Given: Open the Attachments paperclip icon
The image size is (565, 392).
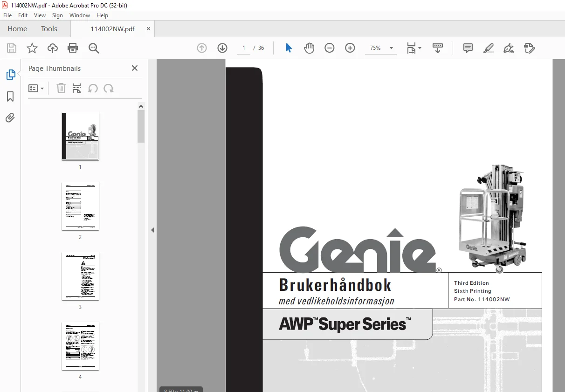Looking at the screenshot, I should tap(10, 117).
